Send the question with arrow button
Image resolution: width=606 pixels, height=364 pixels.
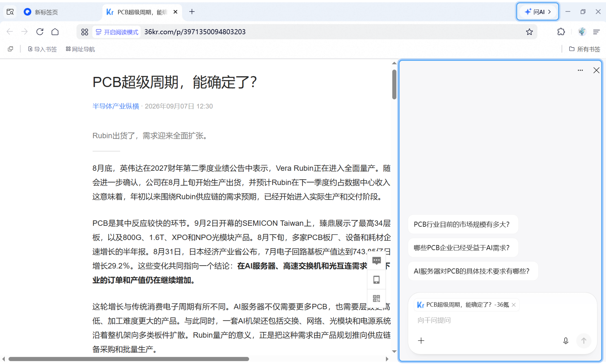click(x=583, y=340)
